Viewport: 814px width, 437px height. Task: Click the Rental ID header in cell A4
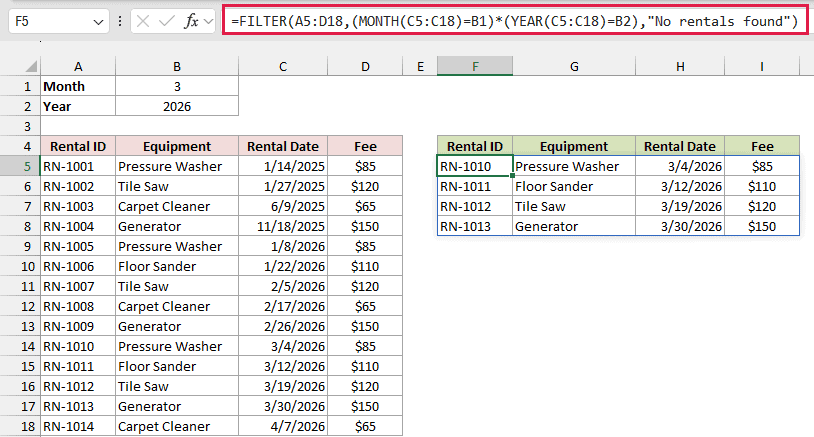[x=78, y=146]
